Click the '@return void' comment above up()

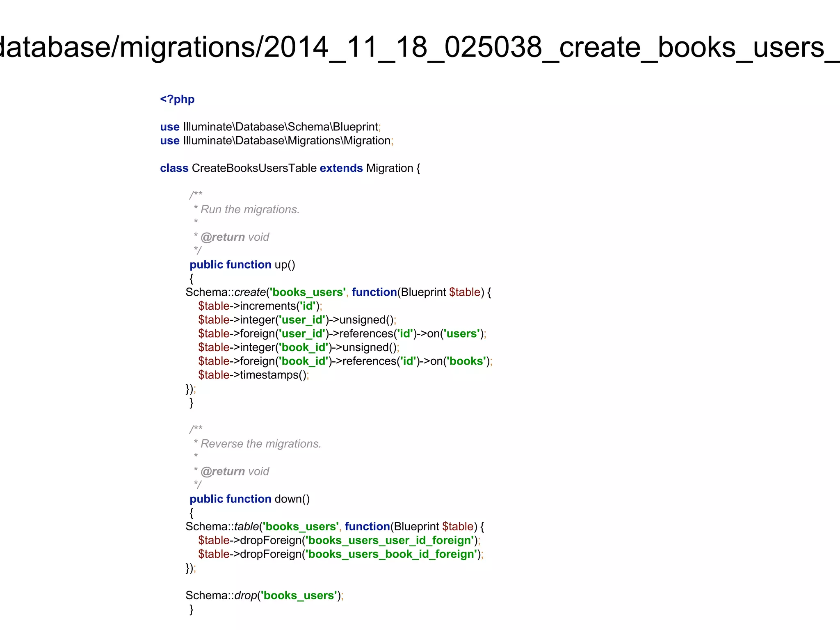231,237
